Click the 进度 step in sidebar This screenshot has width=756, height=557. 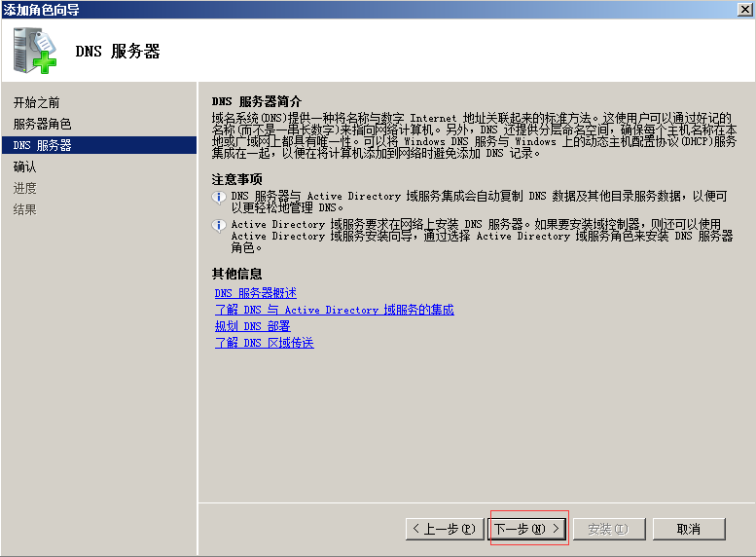25,188
